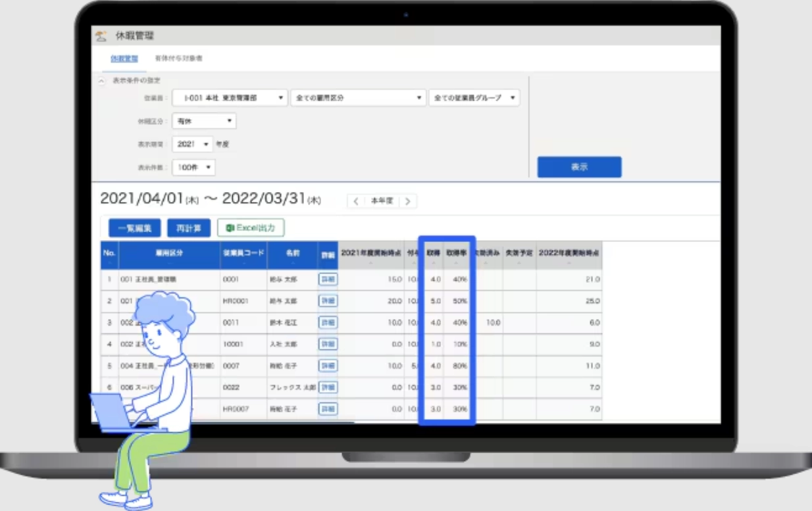Viewport: 812px width, 511px height.
Task: Click the 11.0 value in 2022年度 column
Action: click(x=593, y=366)
